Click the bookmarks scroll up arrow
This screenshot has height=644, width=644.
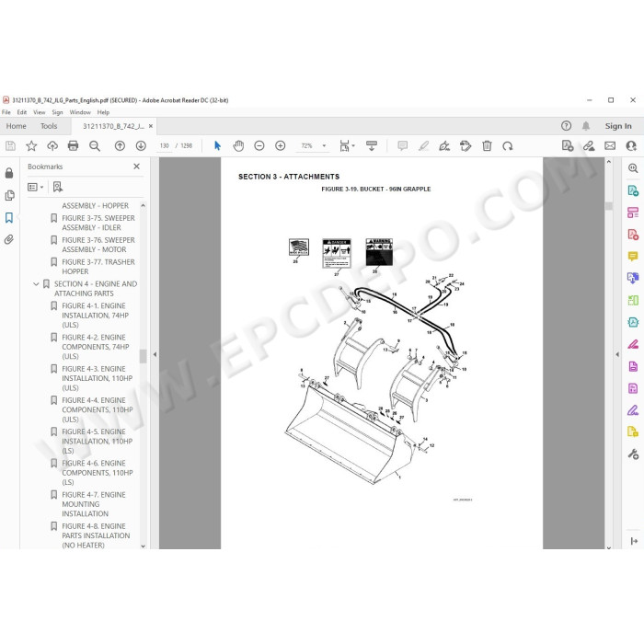(x=143, y=205)
